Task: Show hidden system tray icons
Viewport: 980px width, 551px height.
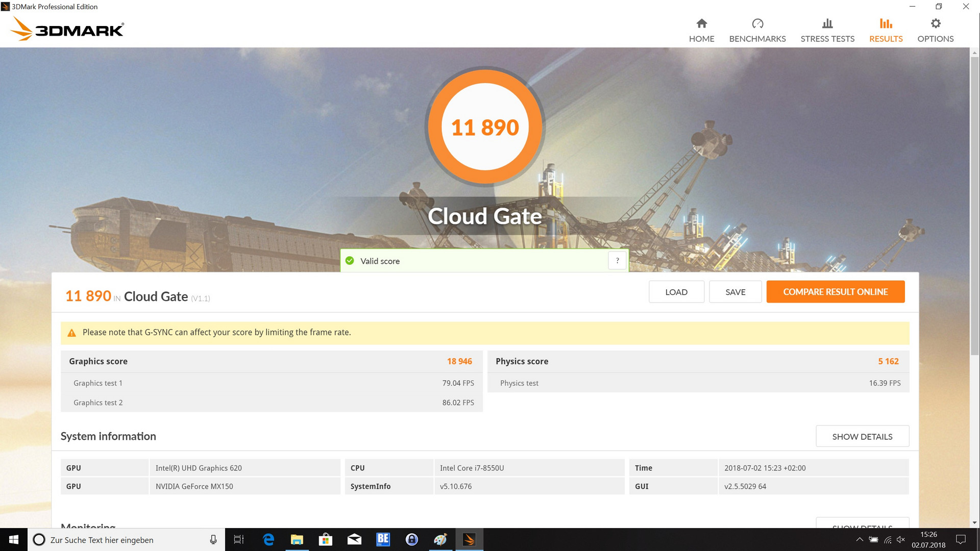Action: (860, 540)
